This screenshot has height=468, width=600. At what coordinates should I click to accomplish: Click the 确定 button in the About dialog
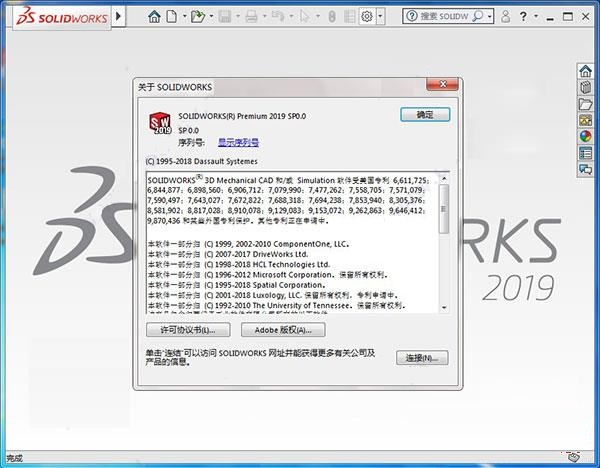[425, 114]
